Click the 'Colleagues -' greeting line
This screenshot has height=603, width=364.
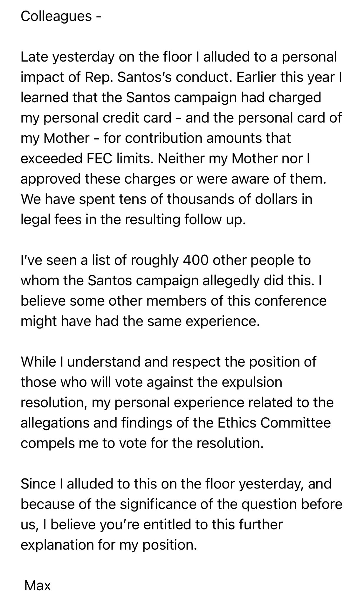[x=61, y=16]
